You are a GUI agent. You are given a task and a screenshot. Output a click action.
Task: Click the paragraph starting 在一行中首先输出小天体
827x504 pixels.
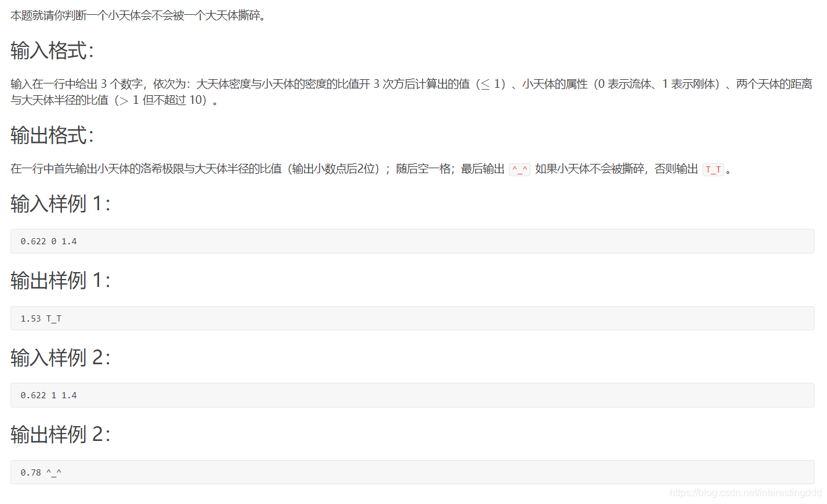(x=371, y=169)
